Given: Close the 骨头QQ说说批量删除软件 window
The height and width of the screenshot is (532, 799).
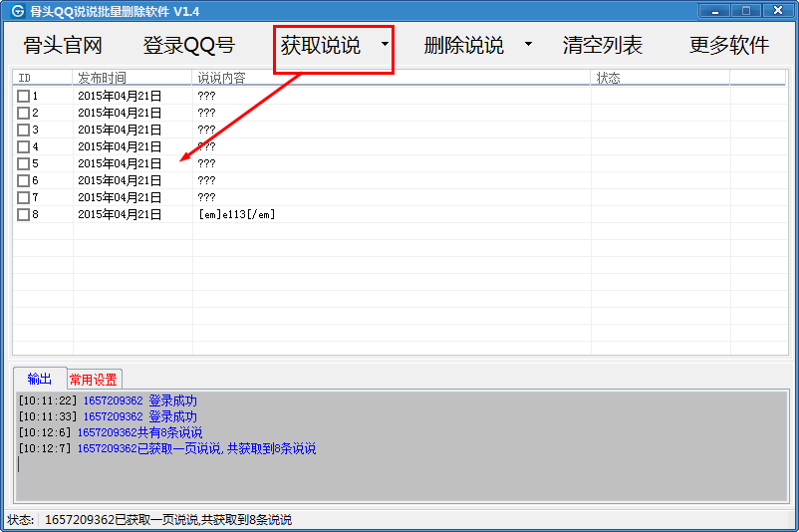Looking at the screenshot, I should (778, 11).
